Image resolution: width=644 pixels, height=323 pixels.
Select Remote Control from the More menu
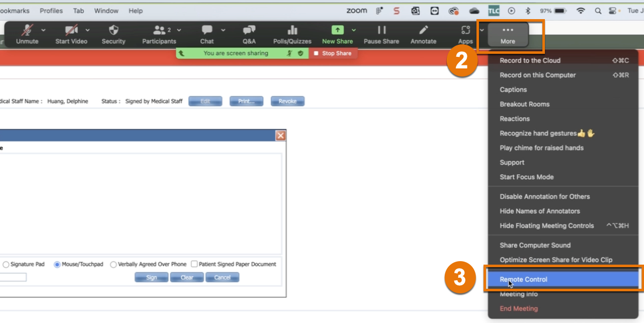point(523,279)
